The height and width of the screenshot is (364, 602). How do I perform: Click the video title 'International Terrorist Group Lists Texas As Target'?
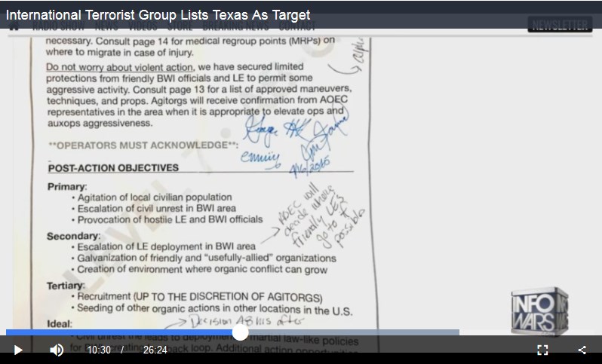(x=158, y=14)
